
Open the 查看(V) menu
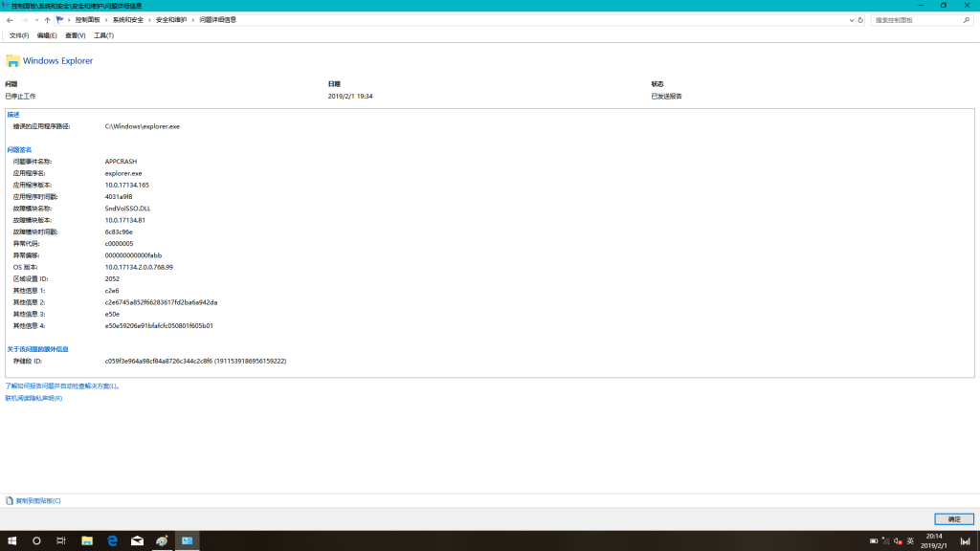(x=76, y=35)
